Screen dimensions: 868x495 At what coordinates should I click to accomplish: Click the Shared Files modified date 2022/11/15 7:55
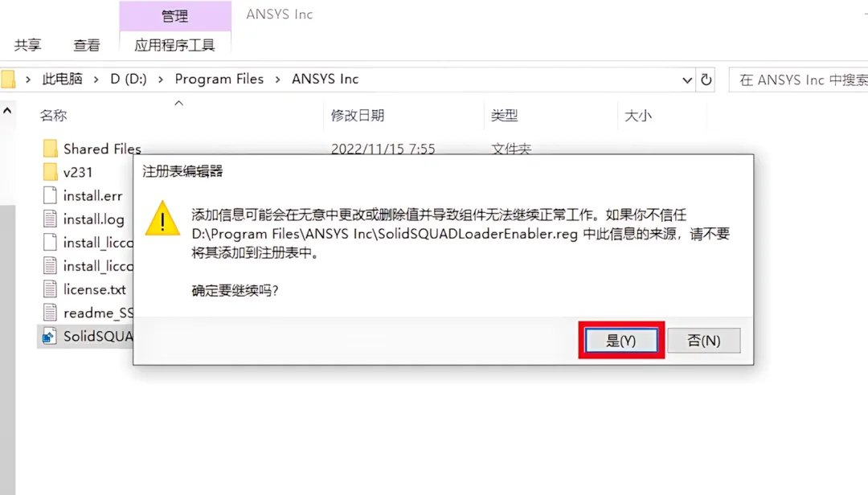pyautogui.click(x=383, y=149)
